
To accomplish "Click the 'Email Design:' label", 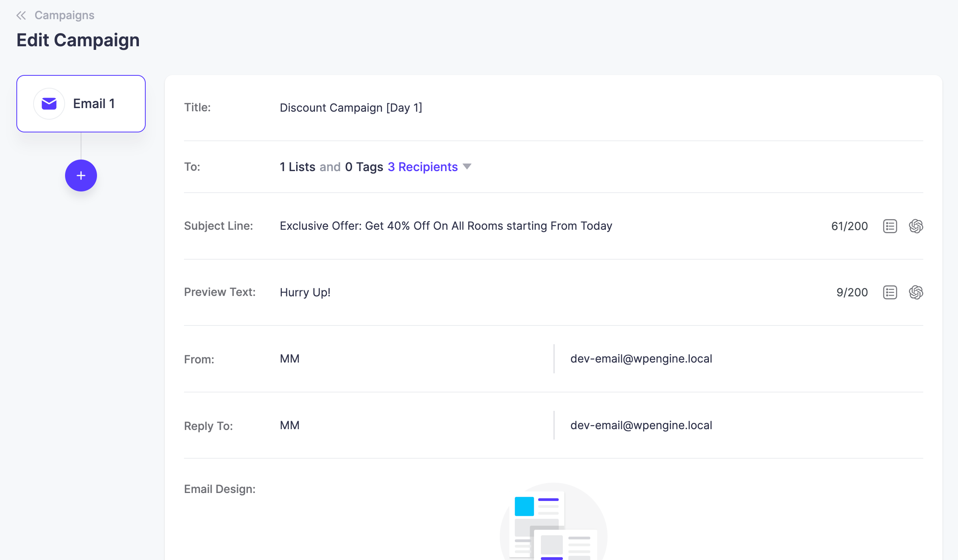I will click(220, 489).
